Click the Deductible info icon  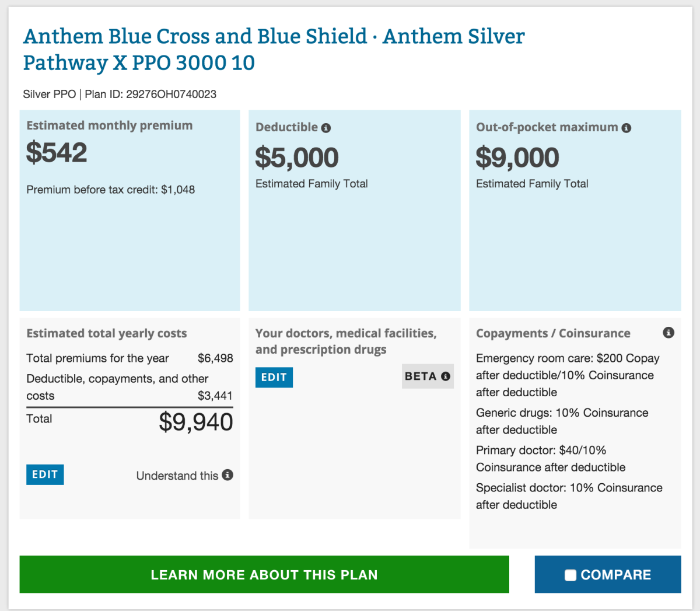pos(326,128)
